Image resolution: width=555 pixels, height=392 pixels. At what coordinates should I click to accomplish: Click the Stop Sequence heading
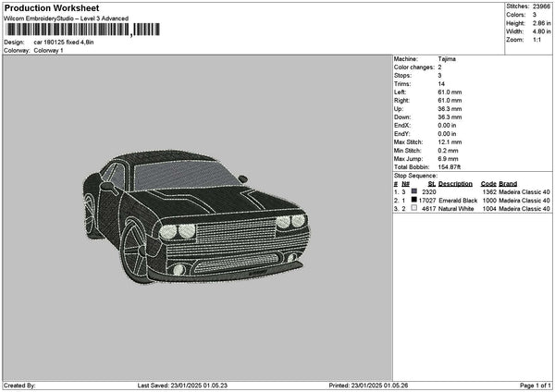pos(415,175)
